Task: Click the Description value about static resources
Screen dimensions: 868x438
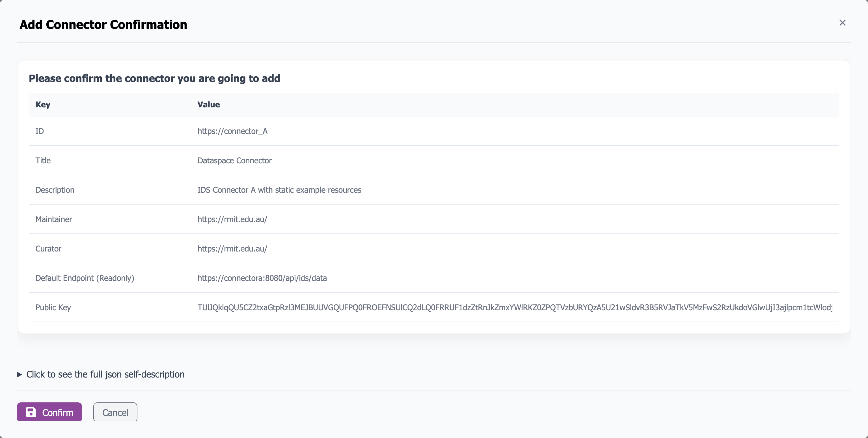Action: (279, 190)
